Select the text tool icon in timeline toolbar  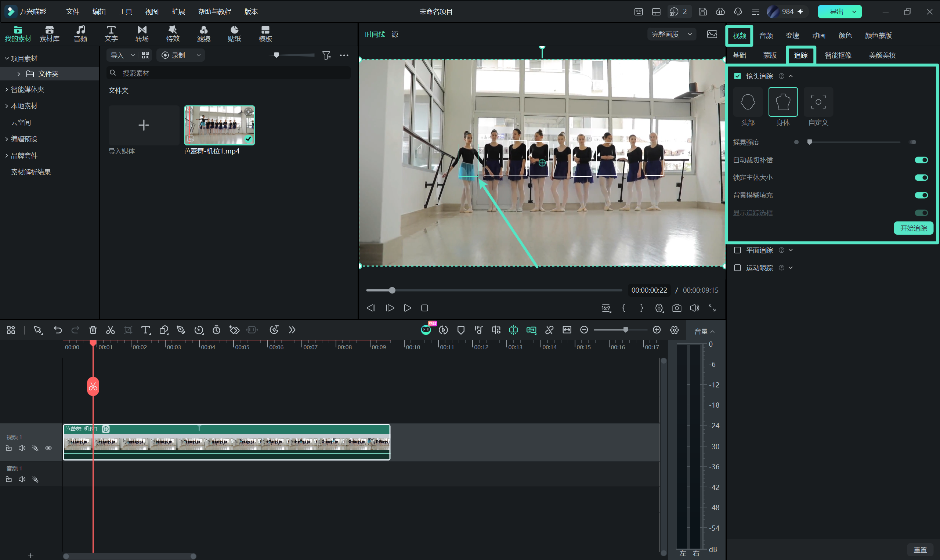pos(146,330)
